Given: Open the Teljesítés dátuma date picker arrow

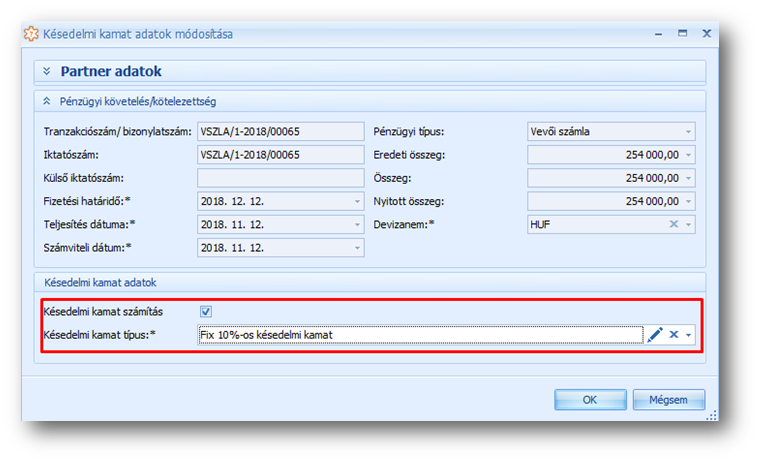Looking at the screenshot, I should pyautogui.click(x=358, y=225).
